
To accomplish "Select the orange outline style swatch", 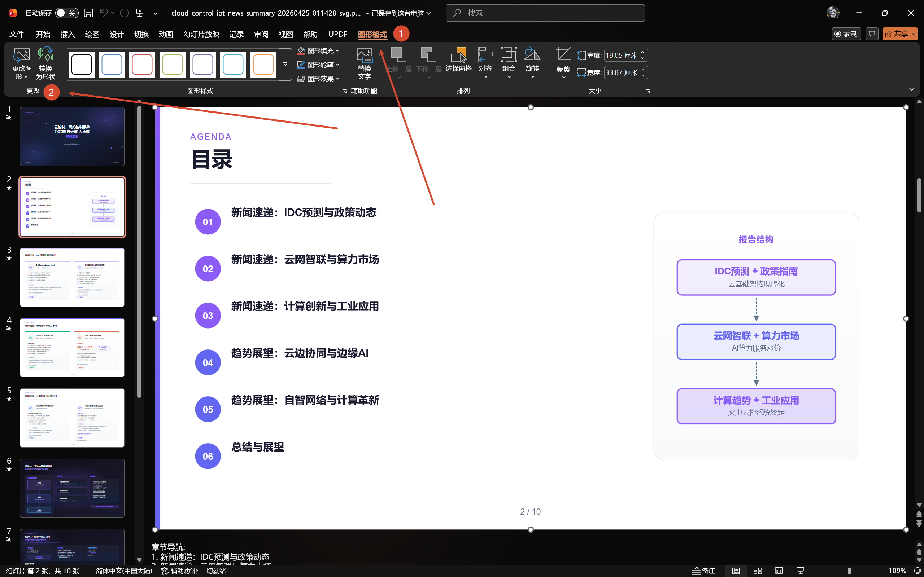I will click(263, 64).
